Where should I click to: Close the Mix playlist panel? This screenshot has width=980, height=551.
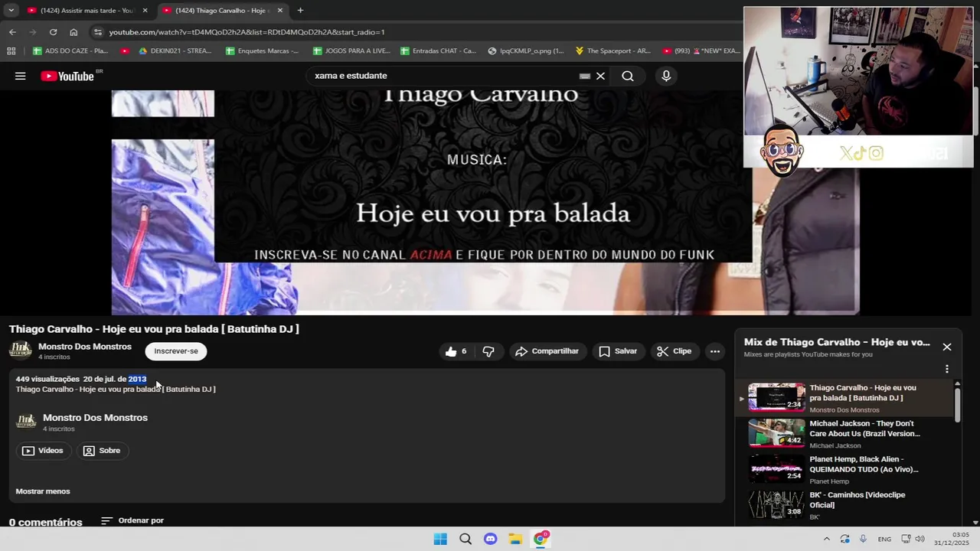[947, 347]
